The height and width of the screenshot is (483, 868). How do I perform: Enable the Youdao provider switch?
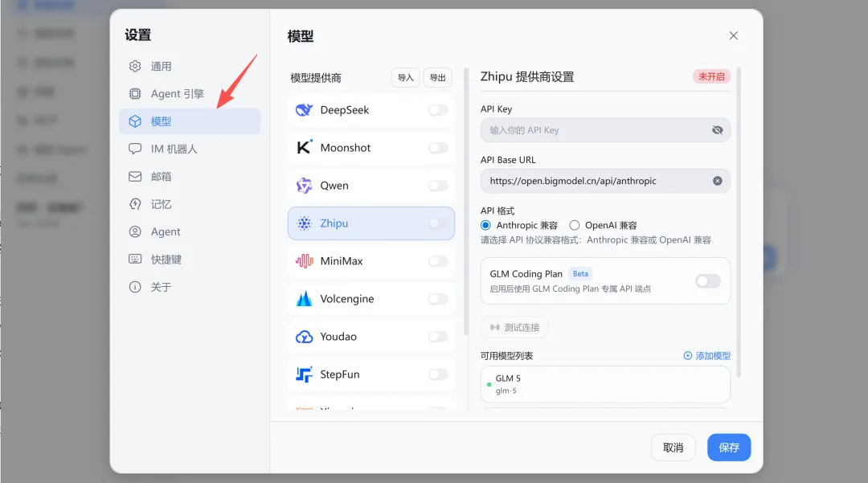coord(438,337)
